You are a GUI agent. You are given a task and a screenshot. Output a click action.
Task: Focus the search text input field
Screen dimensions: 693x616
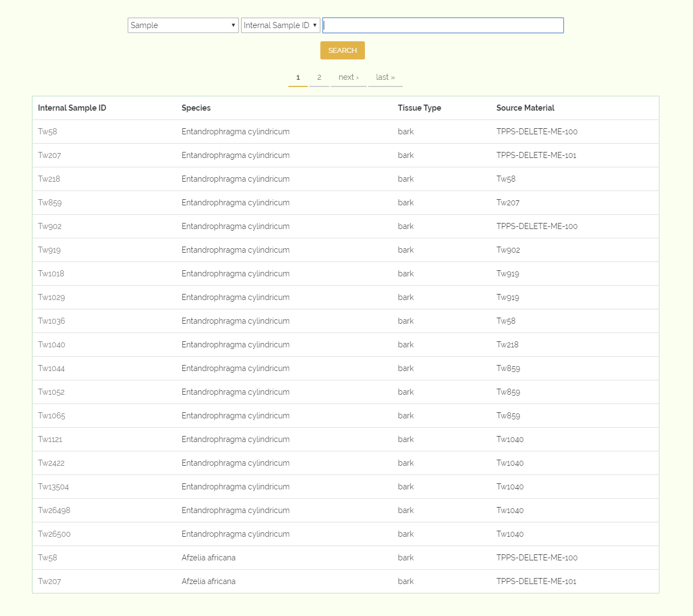pos(443,25)
